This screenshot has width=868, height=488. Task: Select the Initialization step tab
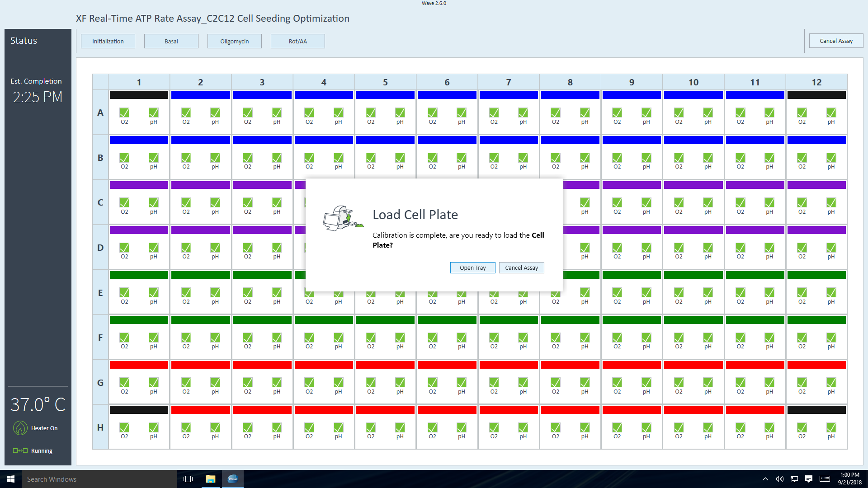point(108,41)
